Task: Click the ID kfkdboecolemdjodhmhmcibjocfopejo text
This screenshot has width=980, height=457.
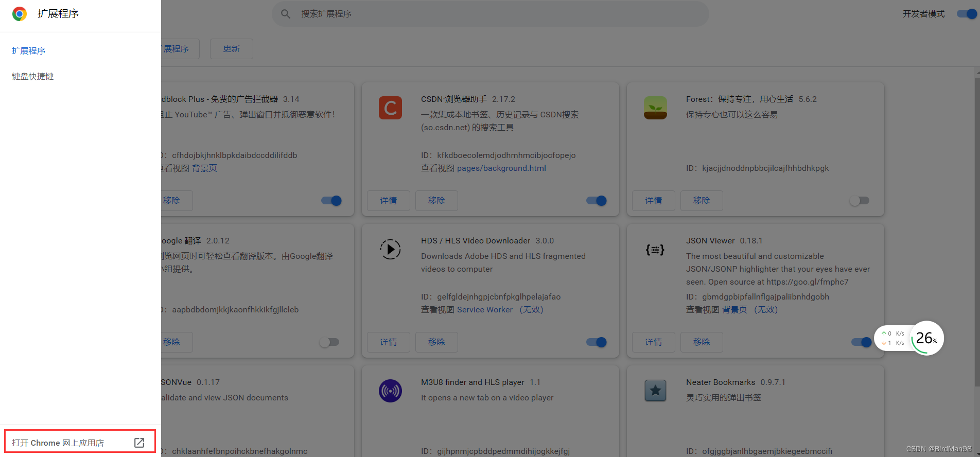Action: click(498, 155)
